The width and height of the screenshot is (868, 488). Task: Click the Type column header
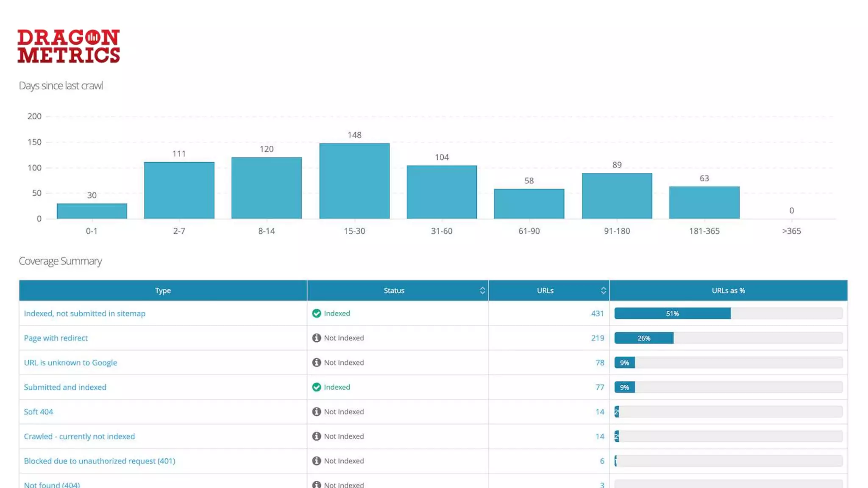point(163,291)
